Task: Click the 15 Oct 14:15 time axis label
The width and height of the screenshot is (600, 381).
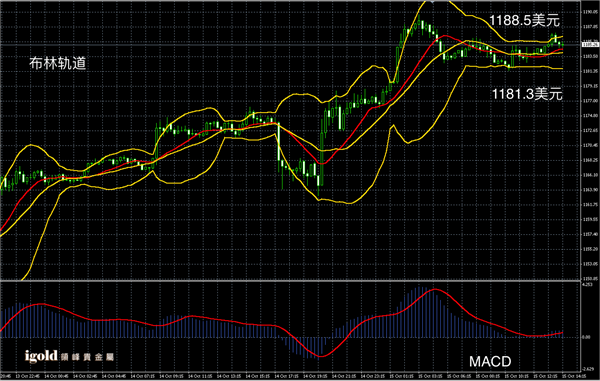Action: coord(572,376)
